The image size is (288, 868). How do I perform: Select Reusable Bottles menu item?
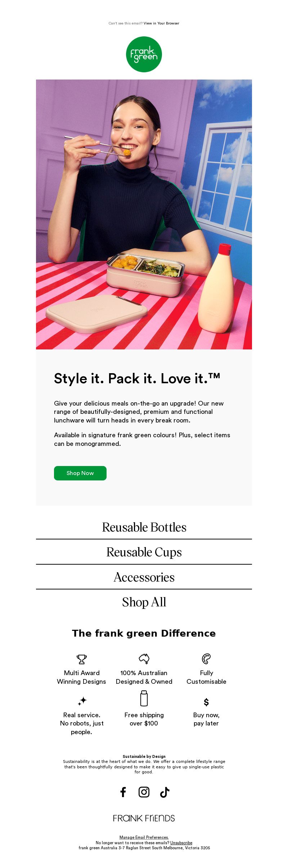(x=144, y=527)
